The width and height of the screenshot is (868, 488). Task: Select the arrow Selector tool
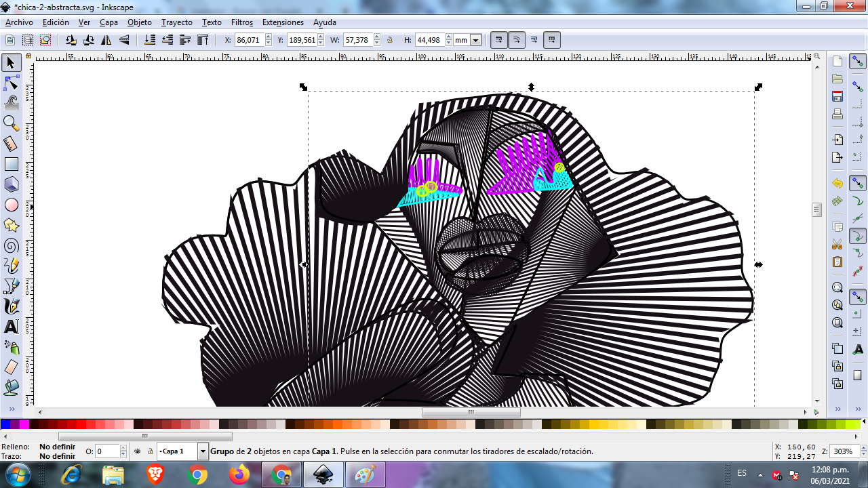click(11, 63)
